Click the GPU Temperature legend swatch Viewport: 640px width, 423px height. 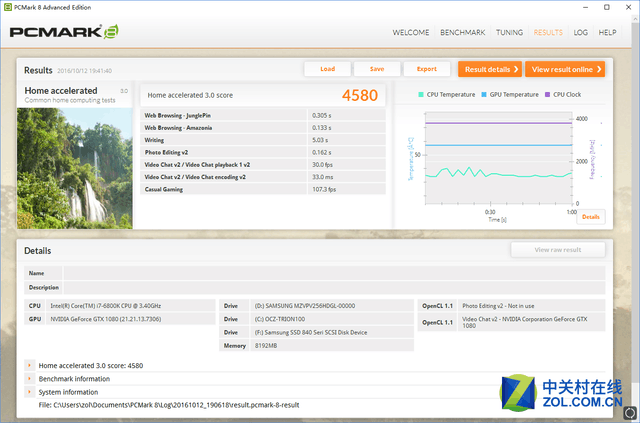pyautogui.click(x=484, y=95)
